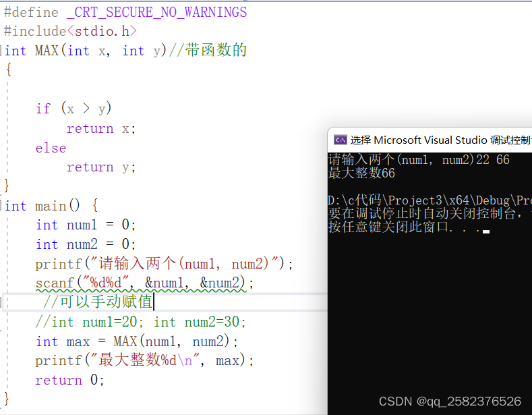This screenshot has height=415, width=532.
Task: Click the console prompt line showing '22 66'
Action: [x=419, y=160]
